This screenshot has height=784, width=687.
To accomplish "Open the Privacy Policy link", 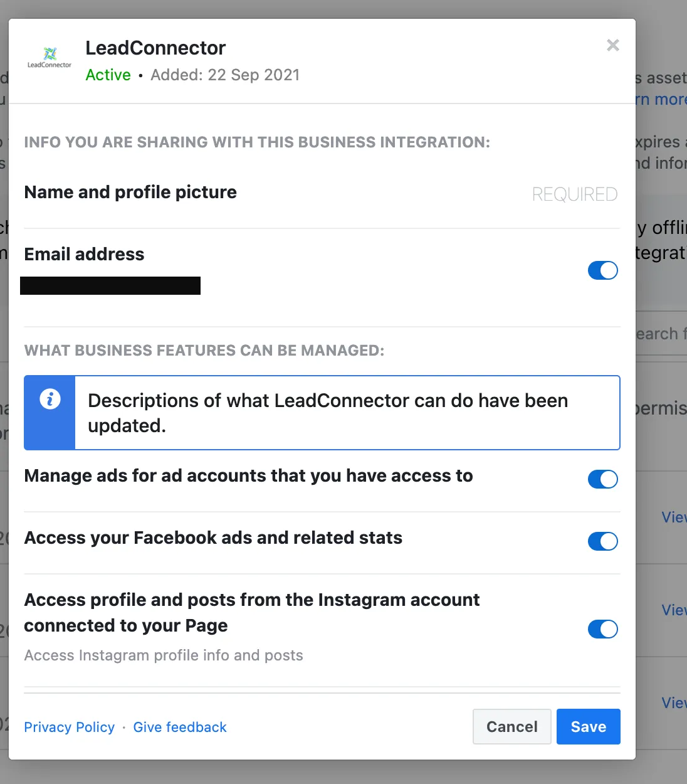I will point(70,727).
